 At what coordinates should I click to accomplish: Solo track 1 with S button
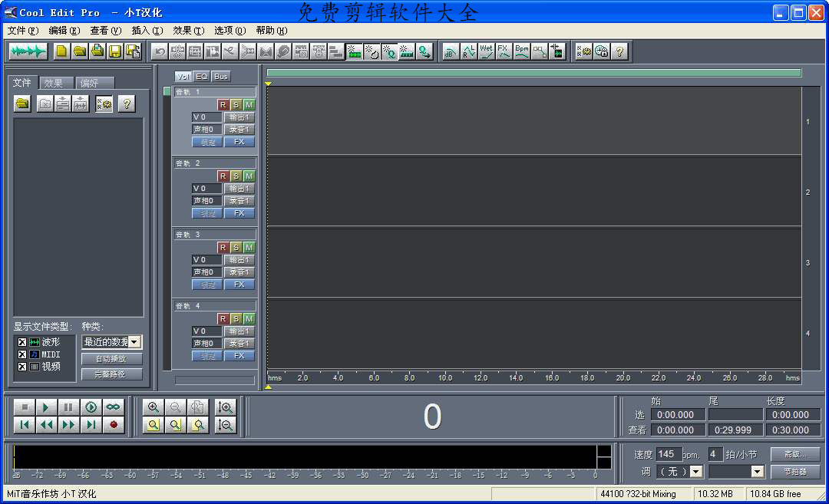(236, 104)
